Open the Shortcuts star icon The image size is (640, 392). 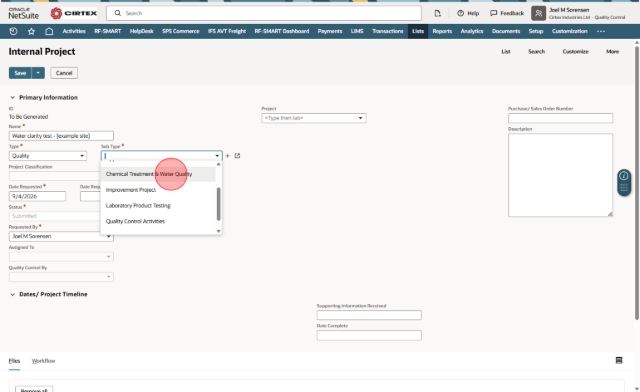31,31
